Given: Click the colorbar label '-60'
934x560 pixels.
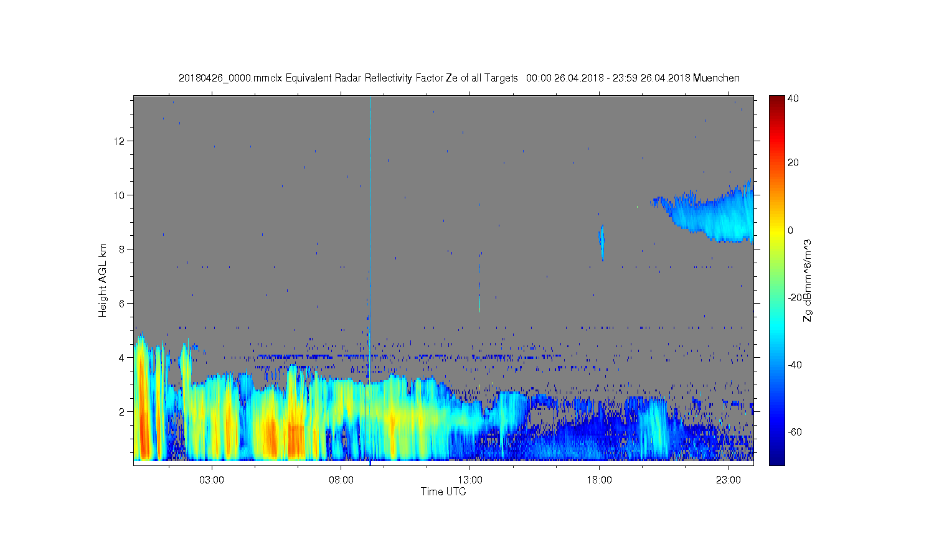Looking at the screenshot, I should pos(795,432).
